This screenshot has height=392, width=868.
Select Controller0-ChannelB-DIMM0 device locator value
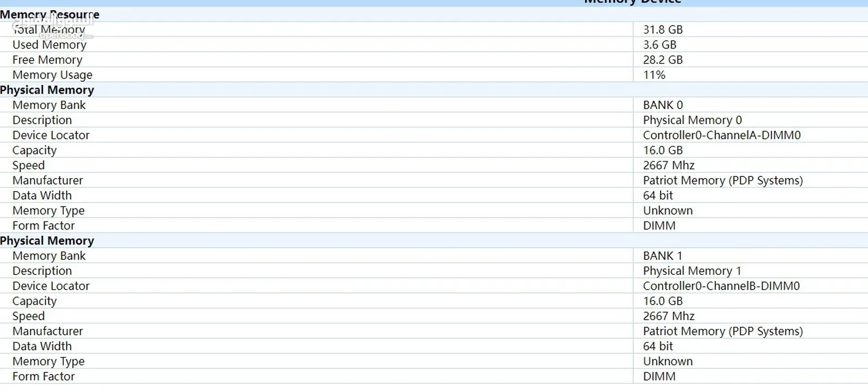721,286
